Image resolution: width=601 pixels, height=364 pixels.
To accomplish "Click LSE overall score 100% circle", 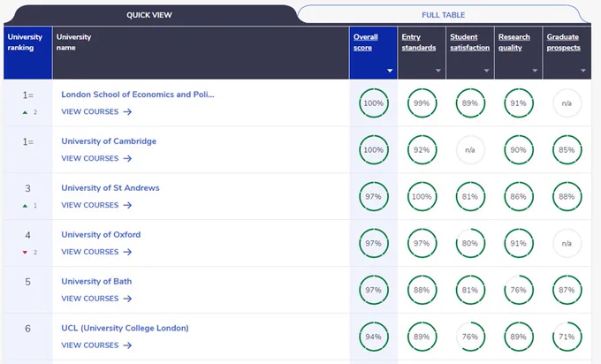I will click(x=374, y=103).
